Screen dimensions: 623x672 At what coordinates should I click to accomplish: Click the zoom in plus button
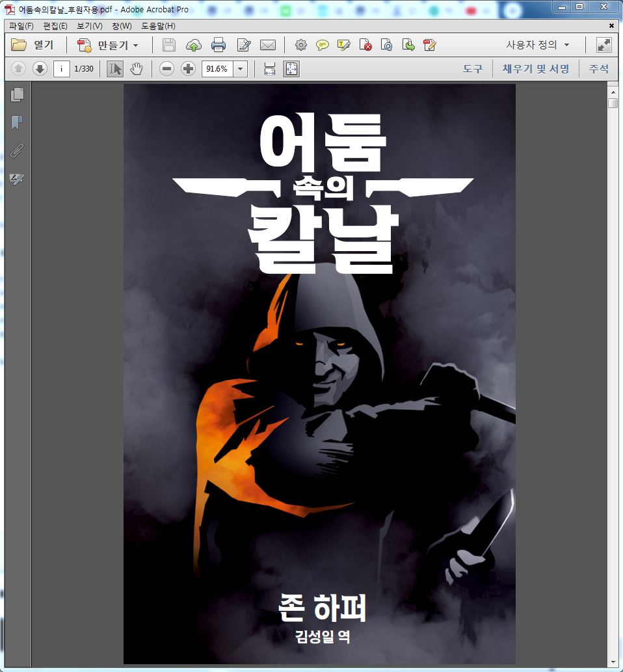[188, 69]
